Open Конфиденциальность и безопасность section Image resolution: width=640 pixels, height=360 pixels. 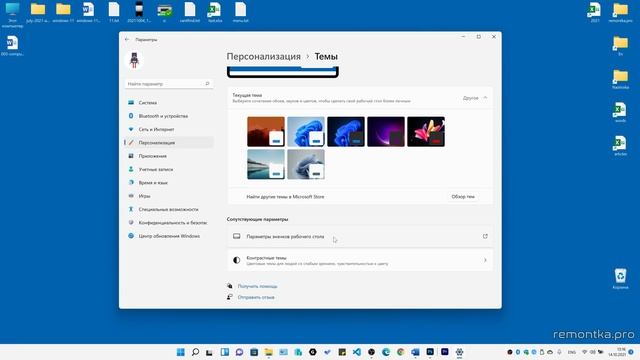(169, 222)
